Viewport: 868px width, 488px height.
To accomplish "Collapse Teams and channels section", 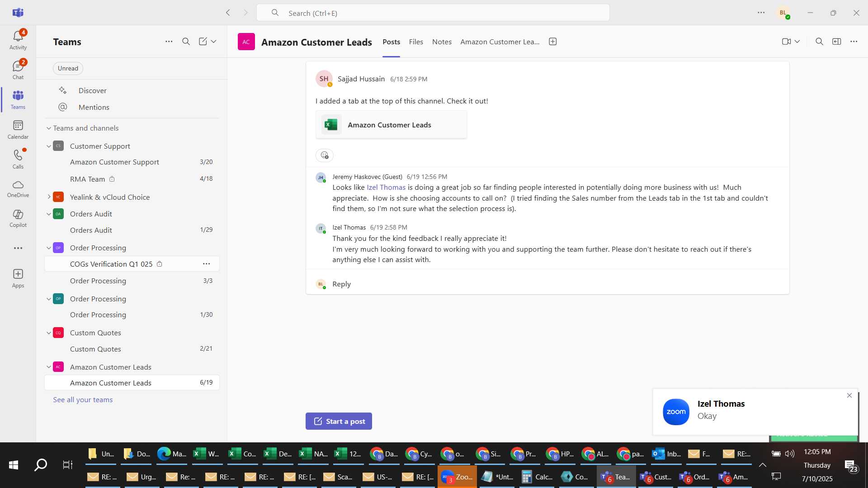I will click(49, 128).
